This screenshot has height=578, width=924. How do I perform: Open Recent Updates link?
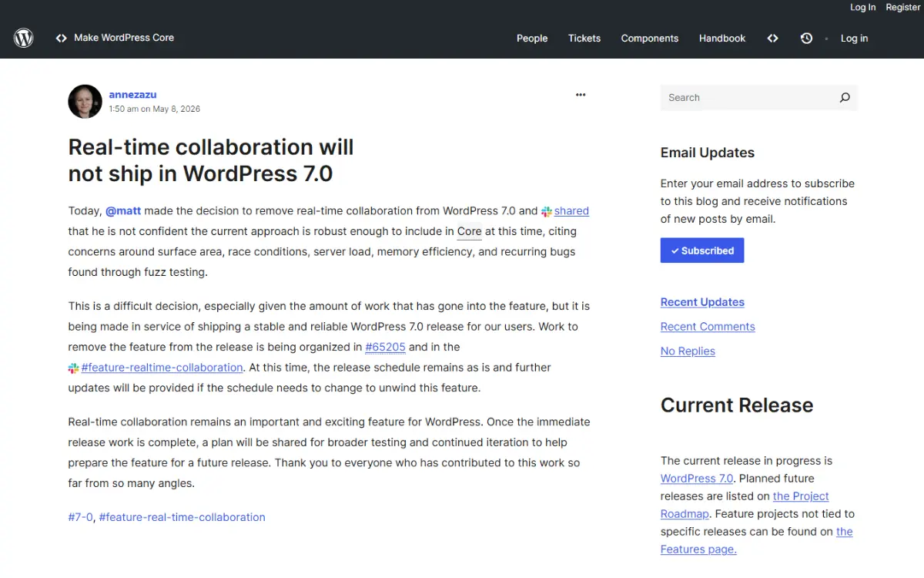(702, 302)
